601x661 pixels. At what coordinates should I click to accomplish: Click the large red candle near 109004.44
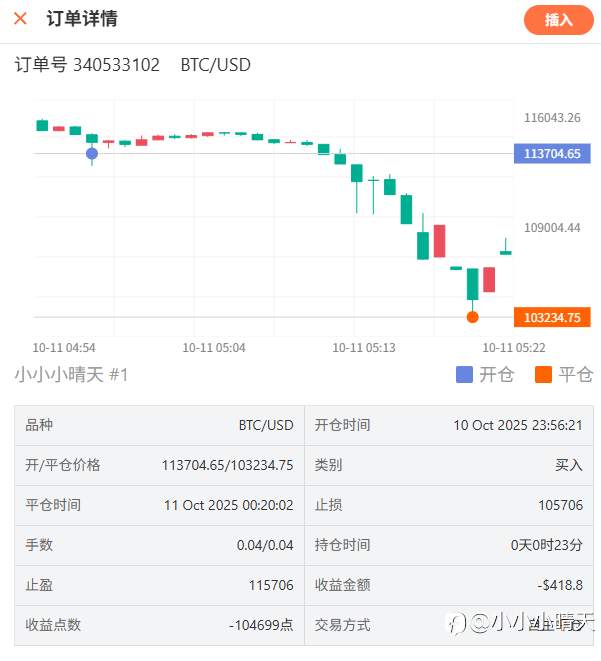439,241
